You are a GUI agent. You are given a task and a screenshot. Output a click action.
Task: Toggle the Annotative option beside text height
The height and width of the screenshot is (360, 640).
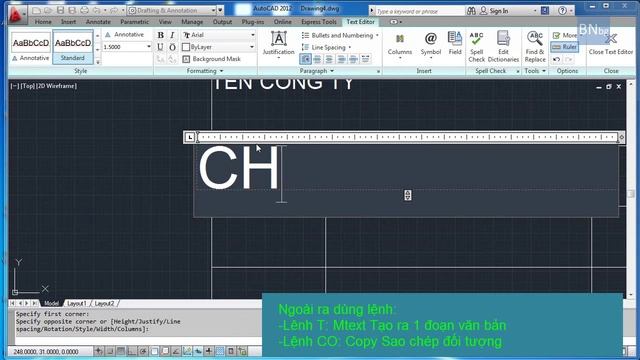pyautogui.click(x=124, y=35)
